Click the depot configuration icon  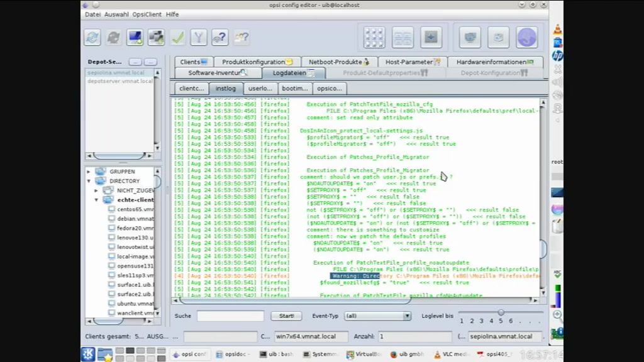[x=498, y=37]
